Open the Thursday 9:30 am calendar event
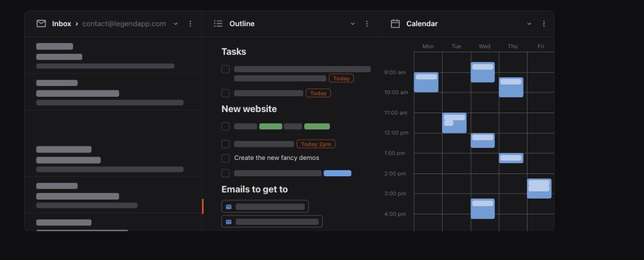644x260 pixels. 511,88
